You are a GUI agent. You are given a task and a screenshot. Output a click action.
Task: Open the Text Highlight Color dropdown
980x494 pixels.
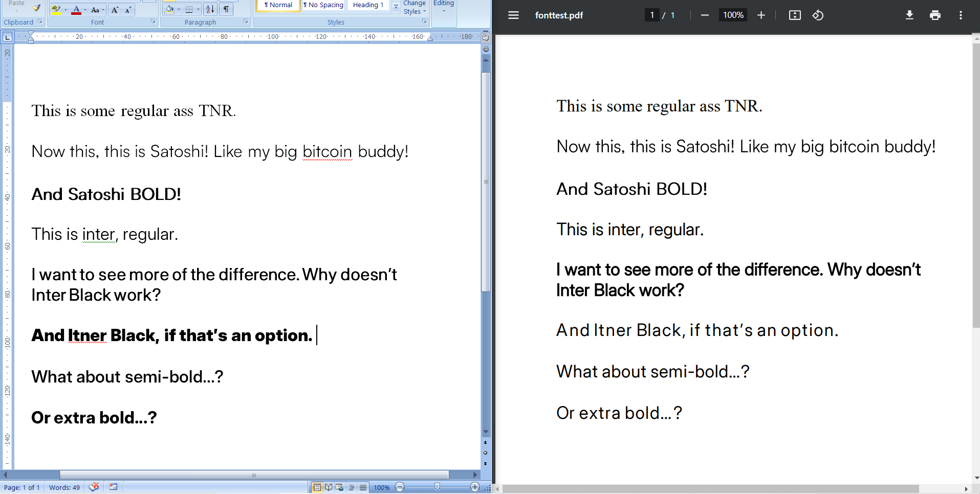66,10
